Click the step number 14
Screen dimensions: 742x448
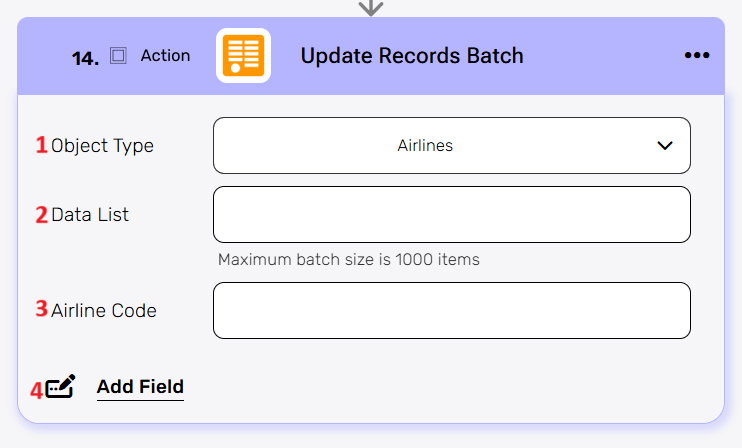tap(85, 58)
